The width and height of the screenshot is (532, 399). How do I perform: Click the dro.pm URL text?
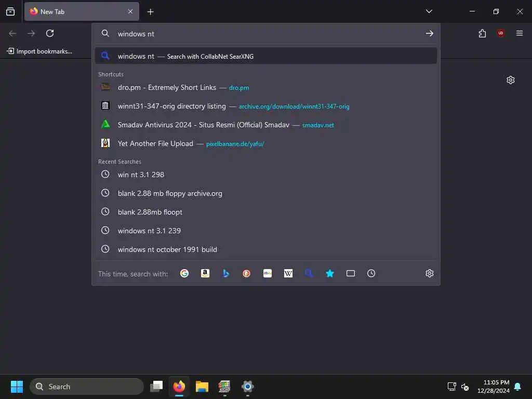(x=239, y=88)
